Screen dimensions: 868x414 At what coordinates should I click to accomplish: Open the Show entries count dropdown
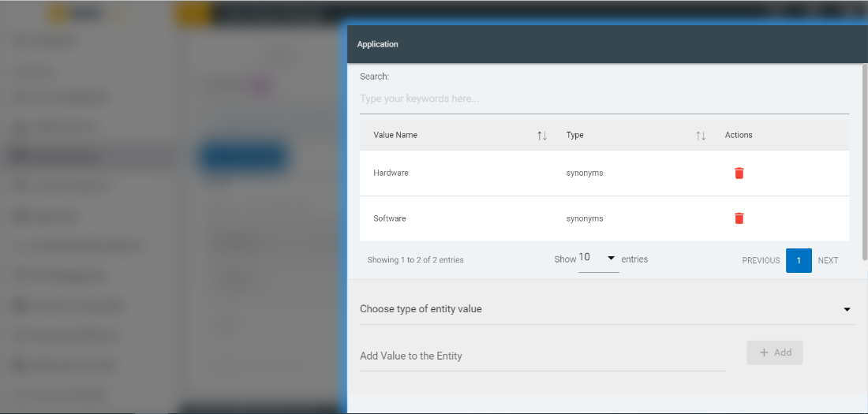(x=598, y=259)
